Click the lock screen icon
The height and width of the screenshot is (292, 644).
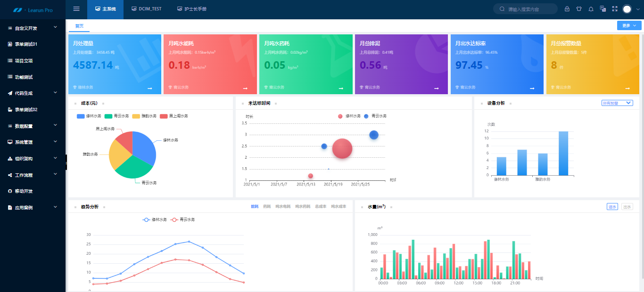pyautogui.click(x=567, y=9)
